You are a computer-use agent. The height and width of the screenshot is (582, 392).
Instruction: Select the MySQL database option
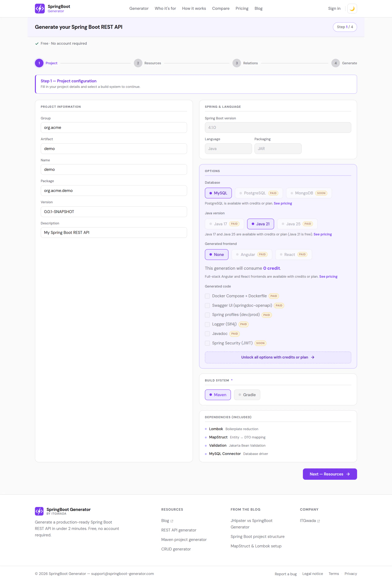[218, 193]
